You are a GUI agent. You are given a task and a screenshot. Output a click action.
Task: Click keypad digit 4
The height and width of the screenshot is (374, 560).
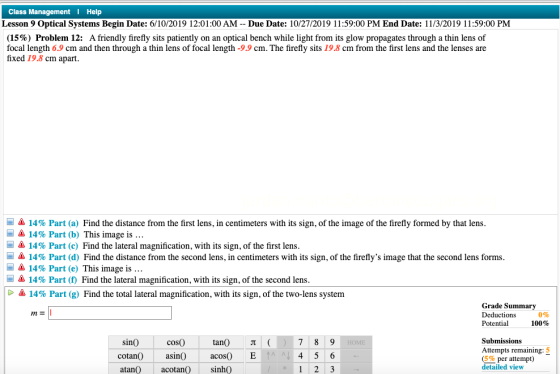tap(300, 356)
